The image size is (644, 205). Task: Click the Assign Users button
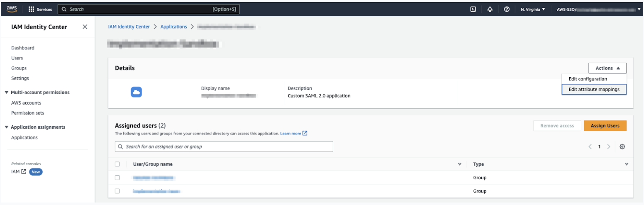[605, 126]
